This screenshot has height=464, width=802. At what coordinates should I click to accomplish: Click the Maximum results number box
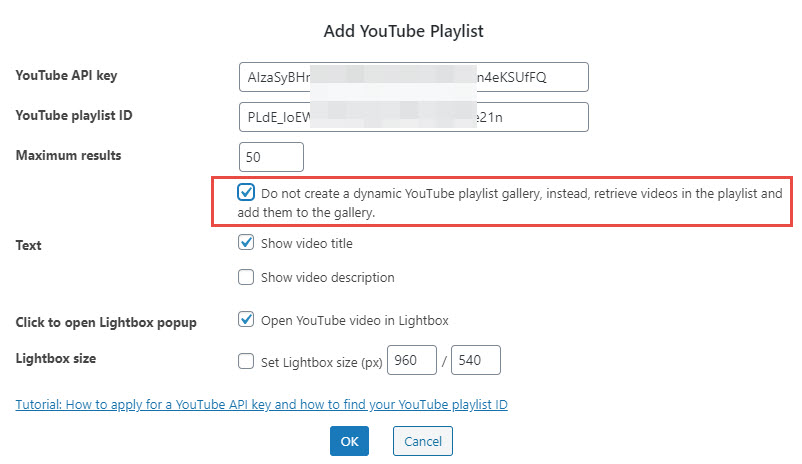click(x=271, y=156)
